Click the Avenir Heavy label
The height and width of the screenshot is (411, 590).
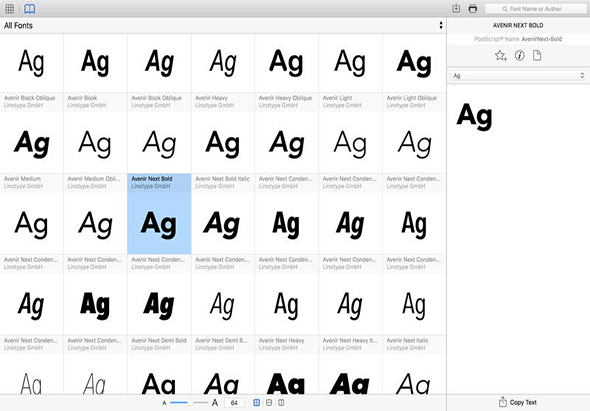211,98
